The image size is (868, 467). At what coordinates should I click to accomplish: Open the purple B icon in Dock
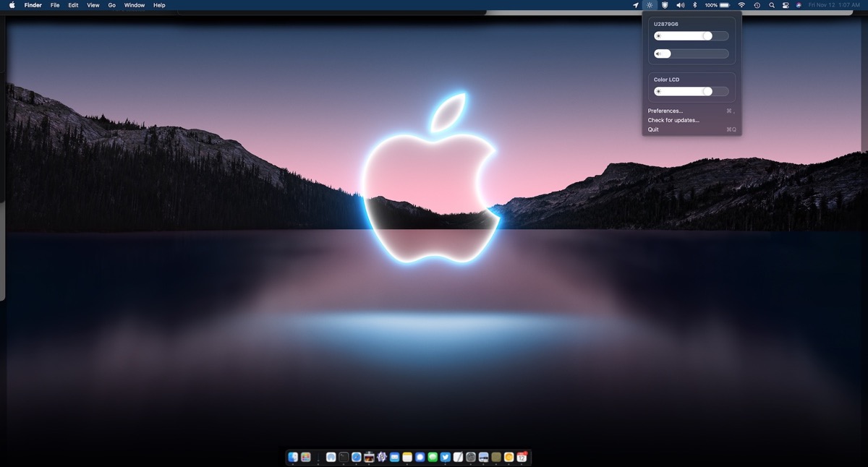click(x=381, y=457)
